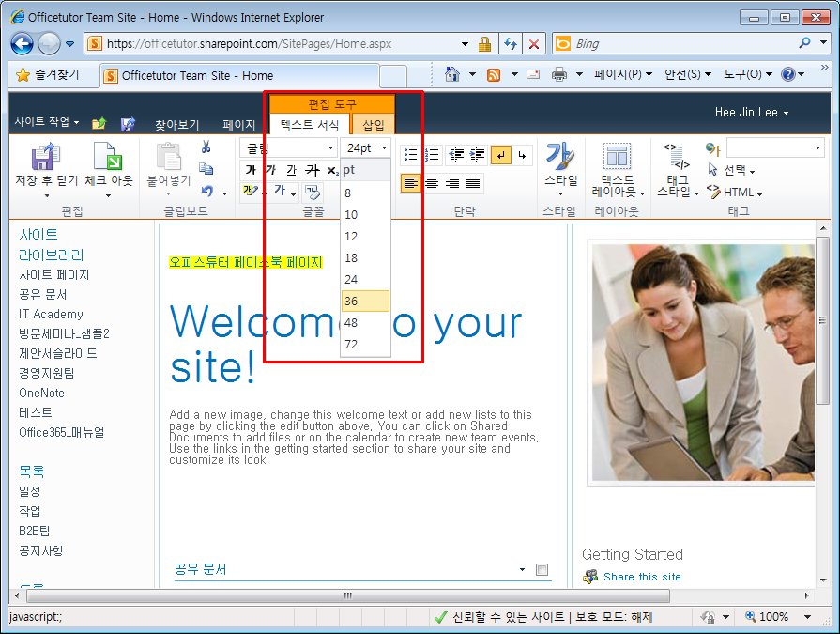Select font size 18 from list
840x634 pixels.
pyautogui.click(x=365, y=257)
